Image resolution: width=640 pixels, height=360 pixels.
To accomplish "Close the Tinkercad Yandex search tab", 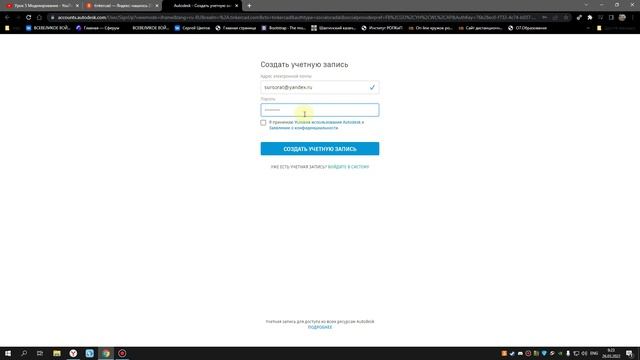I will 157,6.
